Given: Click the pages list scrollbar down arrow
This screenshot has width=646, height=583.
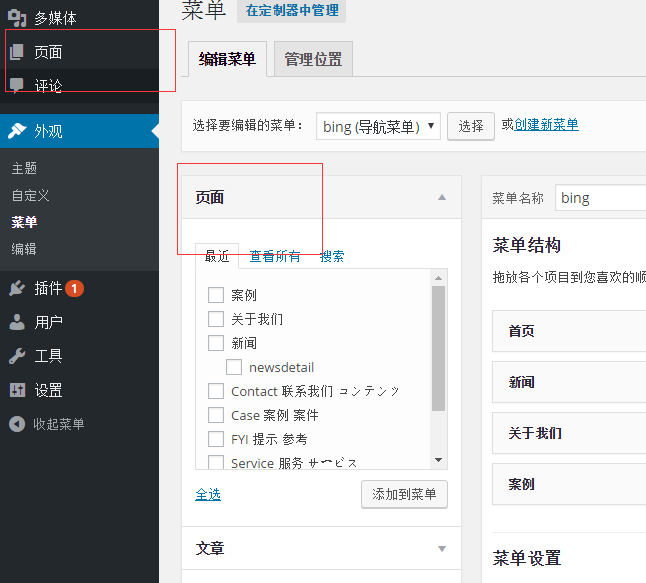Looking at the screenshot, I should [438, 460].
